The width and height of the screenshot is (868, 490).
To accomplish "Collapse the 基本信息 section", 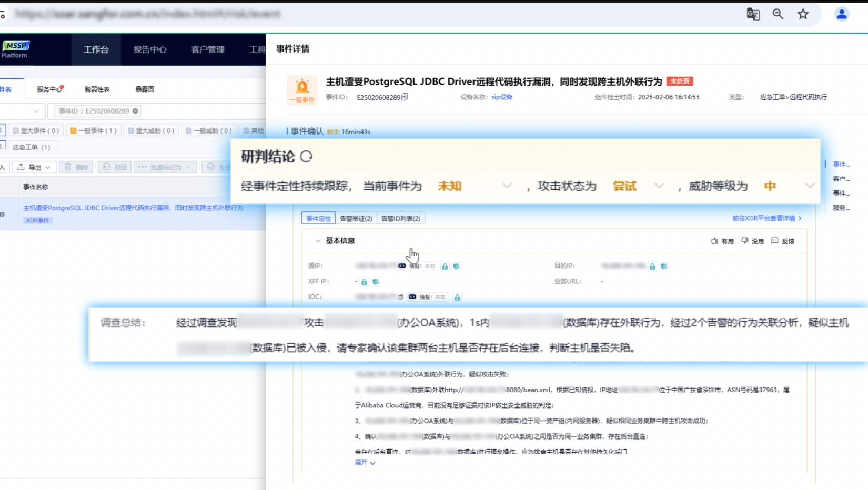I will [318, 240].
